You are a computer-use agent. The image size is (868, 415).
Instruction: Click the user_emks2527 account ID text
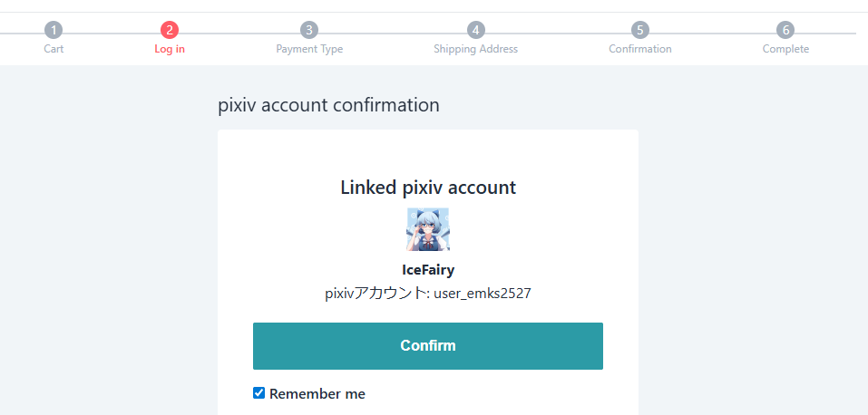482,294
